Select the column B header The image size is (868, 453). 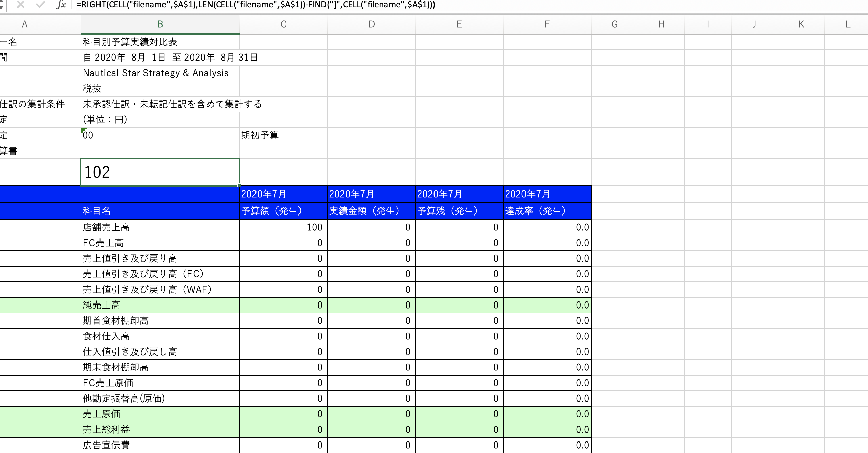point(160,24)
